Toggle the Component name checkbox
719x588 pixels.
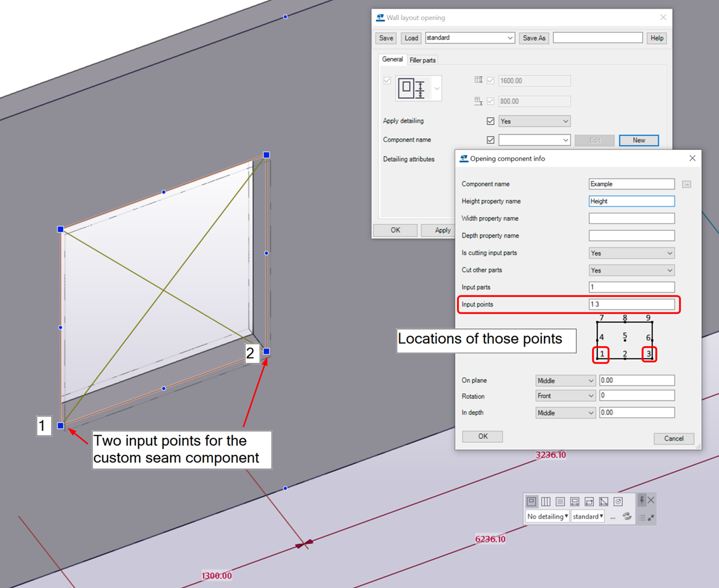491,140
